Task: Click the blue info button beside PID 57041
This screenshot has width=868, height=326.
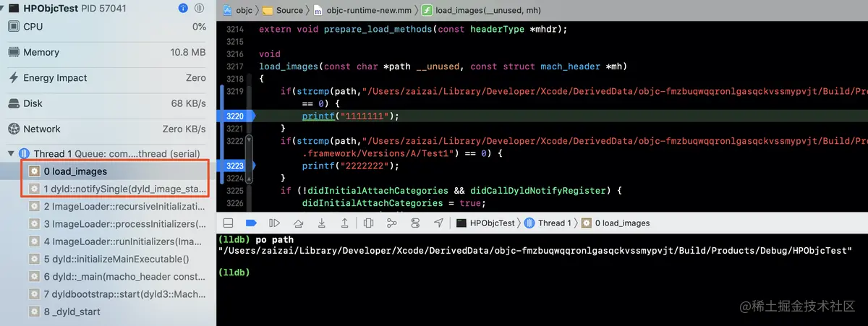Action: [x=183, y=9]
